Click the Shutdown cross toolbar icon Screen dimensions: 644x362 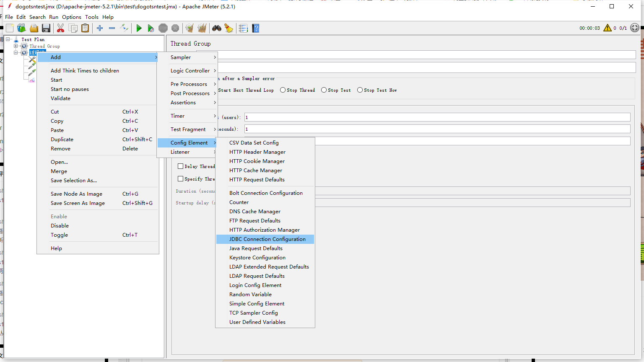click(x=175, y=28)
